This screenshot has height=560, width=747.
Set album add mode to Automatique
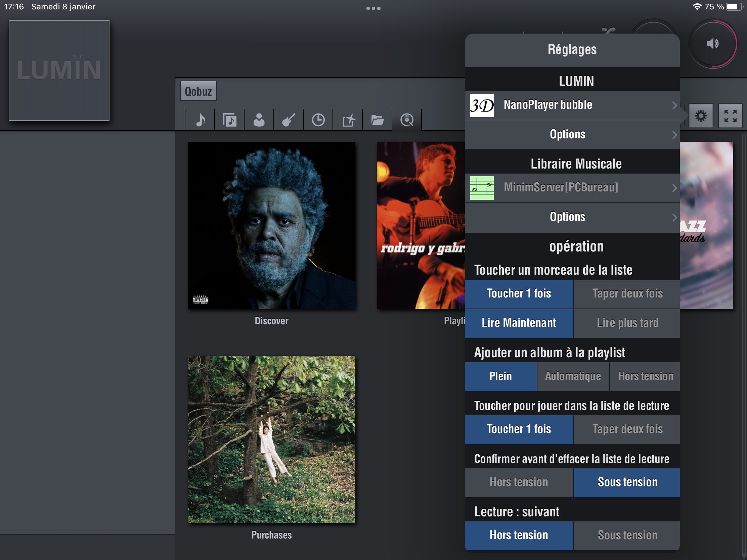[x=573, y=376]
